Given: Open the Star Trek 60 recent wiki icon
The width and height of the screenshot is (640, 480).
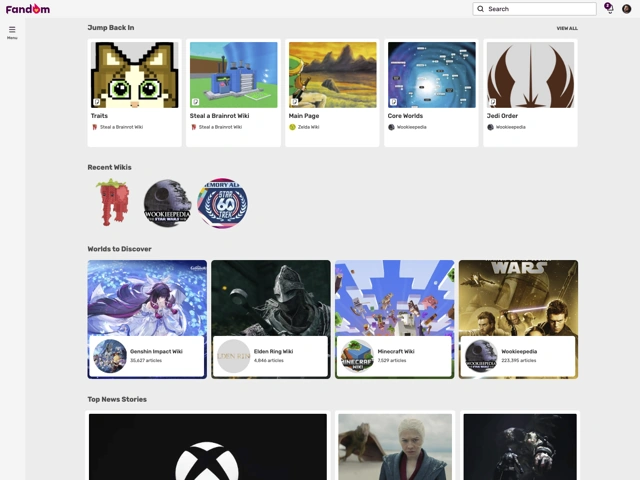Looking at the screenshot, I should coord(222,203).
